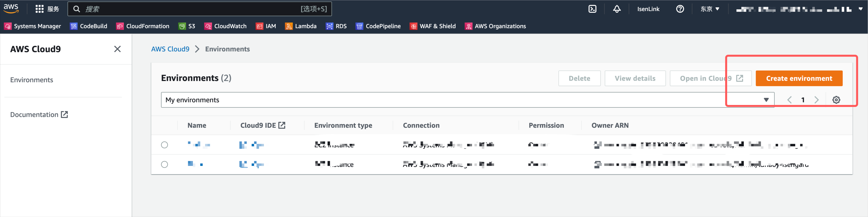Select the first environment radio button
The image size is (868, 217).
point(165,145)
